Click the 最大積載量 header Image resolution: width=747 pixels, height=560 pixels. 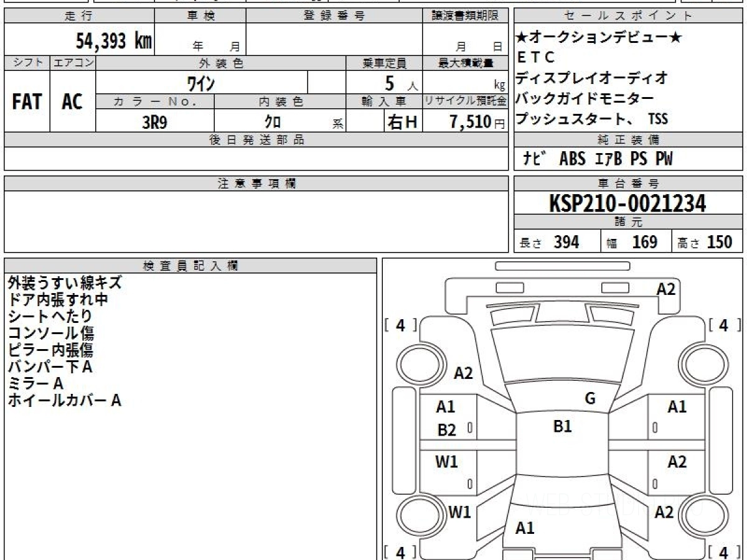pos(465,63)
